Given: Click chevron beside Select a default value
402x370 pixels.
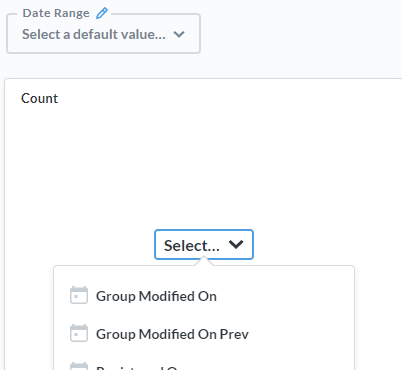Looking at the screenshot, I should tap(179, 34).
